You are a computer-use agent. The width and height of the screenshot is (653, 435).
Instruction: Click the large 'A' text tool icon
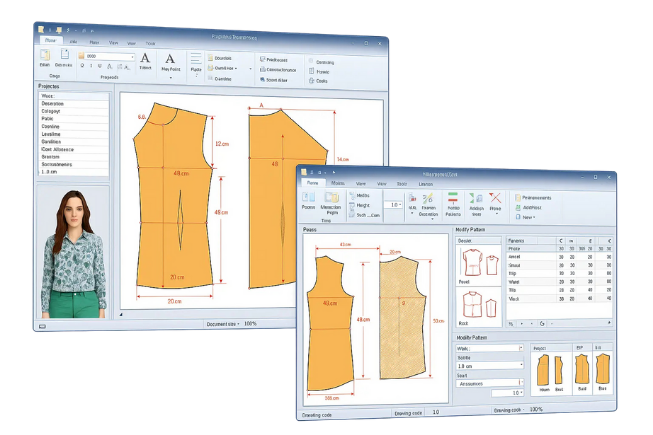tap(146, 59)
